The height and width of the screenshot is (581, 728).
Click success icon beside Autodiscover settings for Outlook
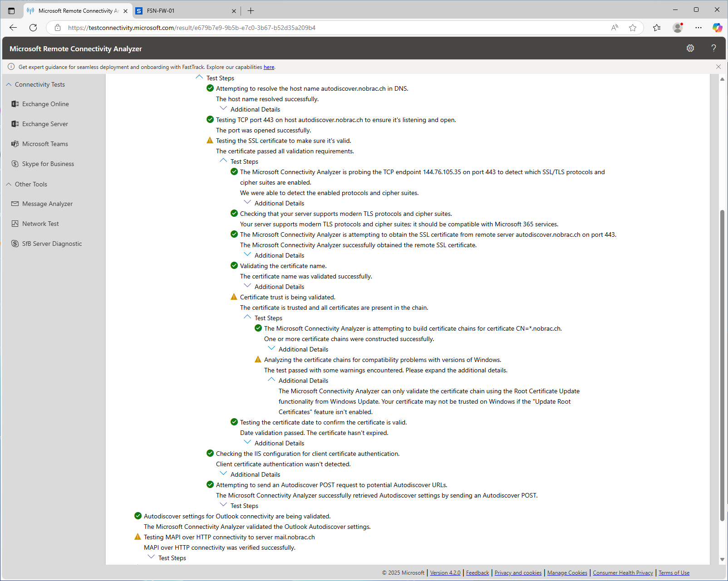click(138, 516)
